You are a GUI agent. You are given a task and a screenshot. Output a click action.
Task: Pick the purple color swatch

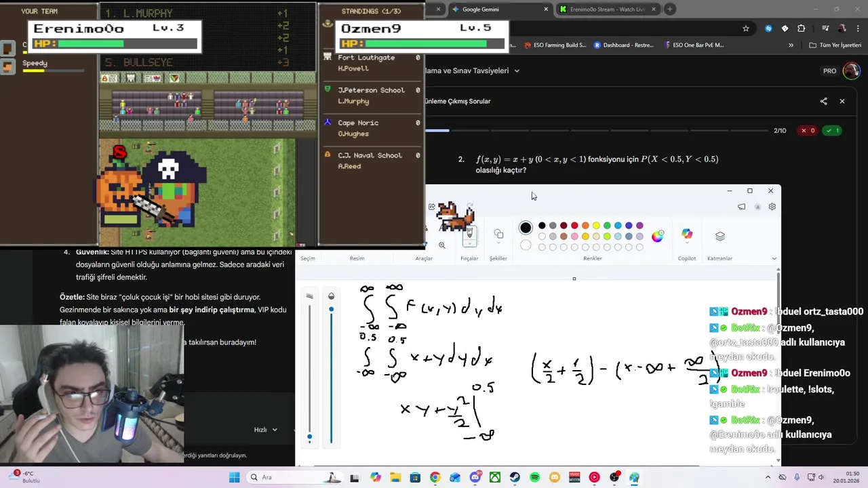(x=639, y=226)
